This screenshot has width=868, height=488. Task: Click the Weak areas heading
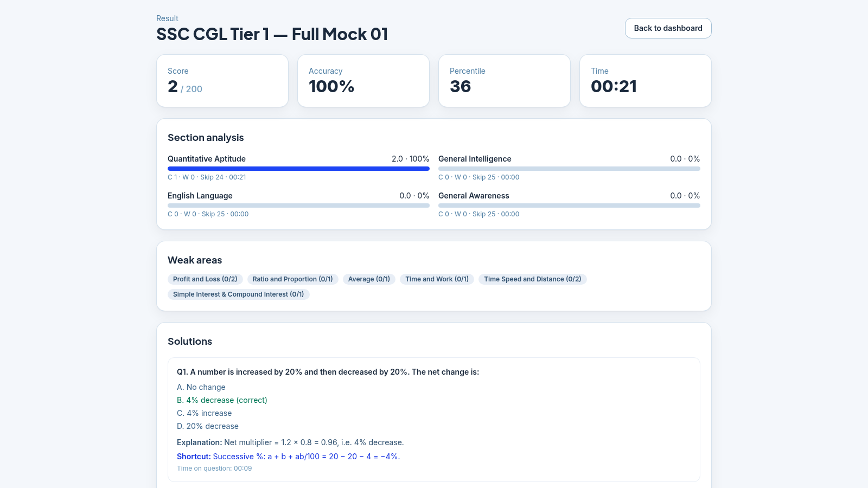click(x=195, y=260)
